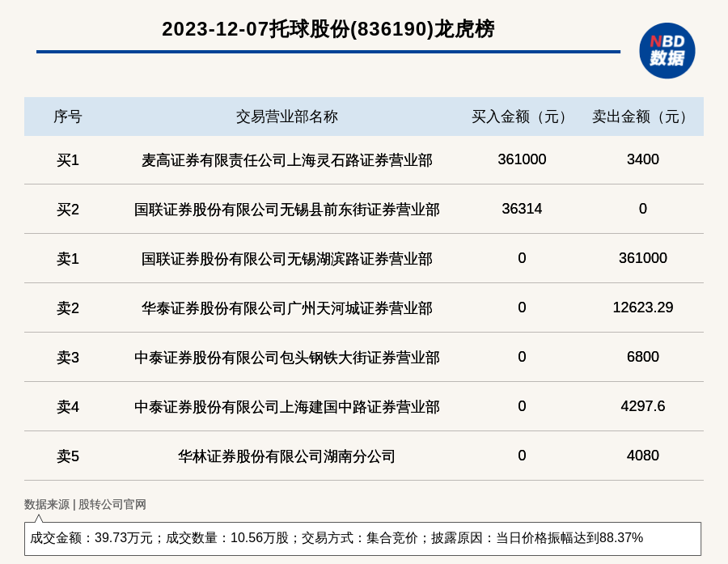Select 麦高证券有限责任公司上海灵石路证券营业部 cell

pos(287,160)
